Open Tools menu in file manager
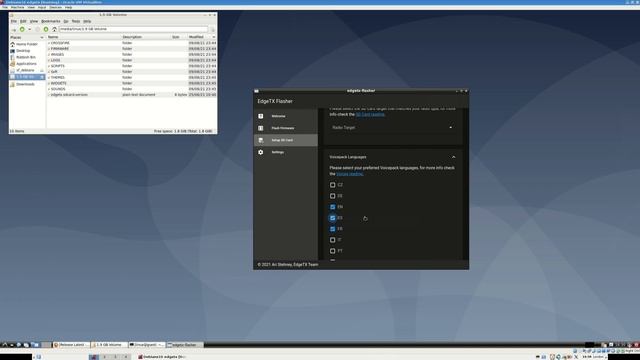Image resolution: width=640 pixels, height=360 pixels. click(x=76, y=21)
